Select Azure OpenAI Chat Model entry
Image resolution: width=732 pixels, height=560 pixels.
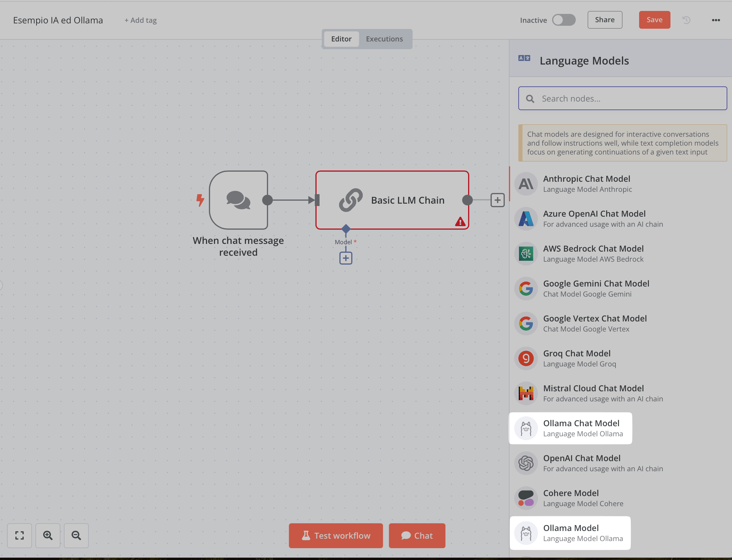620,219
